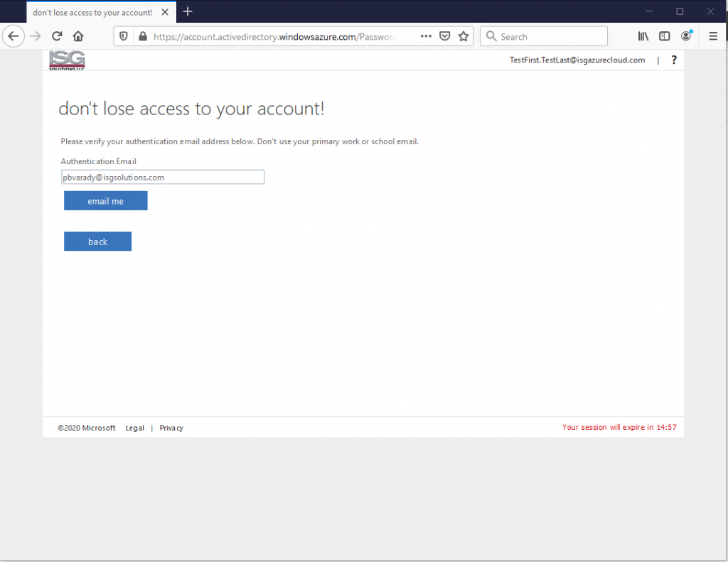Click the 'Authentication Email' label
Image resolution: width=728 pixels, height=562 pixels.
pyautogui.click(x=98, y=161)
